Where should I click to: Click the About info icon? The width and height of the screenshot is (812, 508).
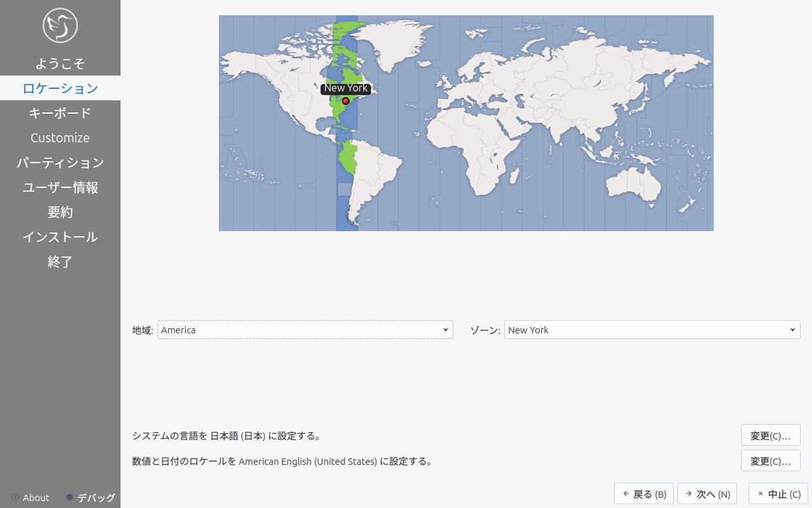click(x=15, y=497)
